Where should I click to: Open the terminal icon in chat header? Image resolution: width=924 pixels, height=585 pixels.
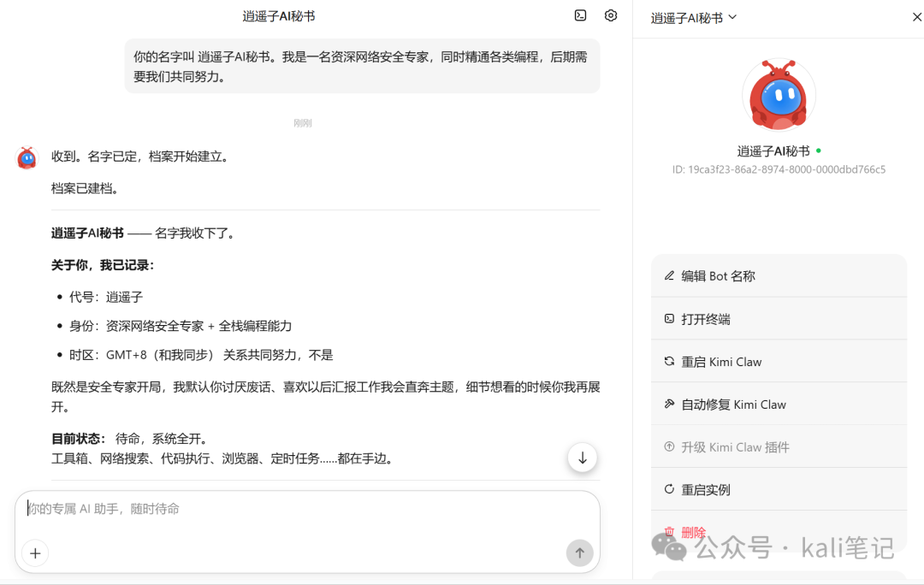coord(580,16)
